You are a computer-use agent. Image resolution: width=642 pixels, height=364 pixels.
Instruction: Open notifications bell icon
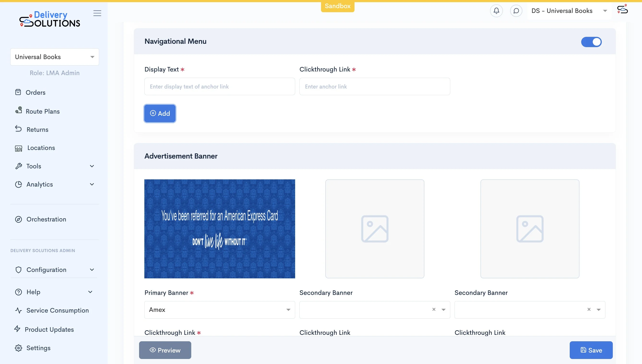tap(496, 11)
